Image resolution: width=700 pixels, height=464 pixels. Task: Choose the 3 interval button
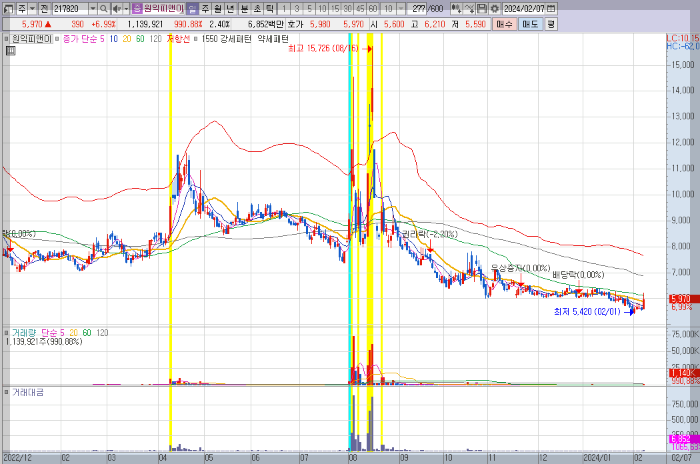pos(297,8)
